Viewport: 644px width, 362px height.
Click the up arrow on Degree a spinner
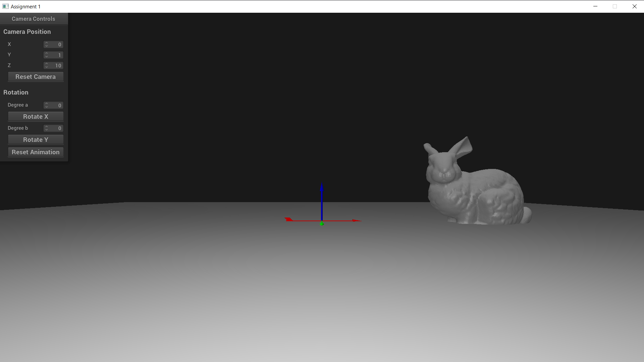pyautogui.click(x=47, y=104)
